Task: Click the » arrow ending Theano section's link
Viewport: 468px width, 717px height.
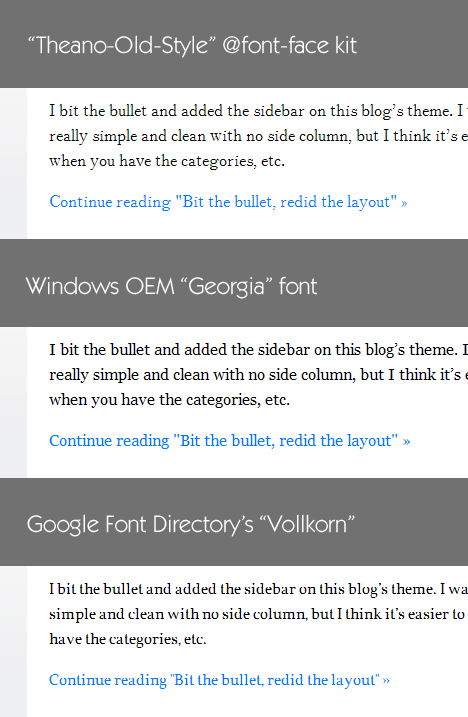Action: [404, 203]
